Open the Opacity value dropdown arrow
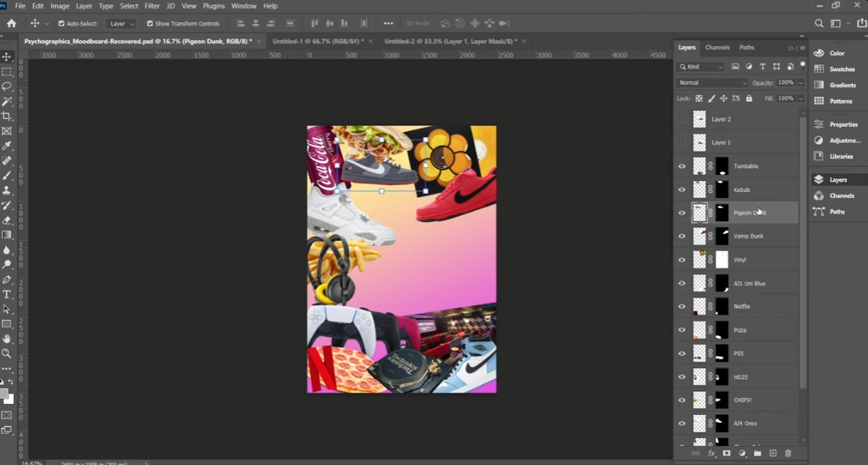The width and height of the screenshot is (868, 465). 800,83
